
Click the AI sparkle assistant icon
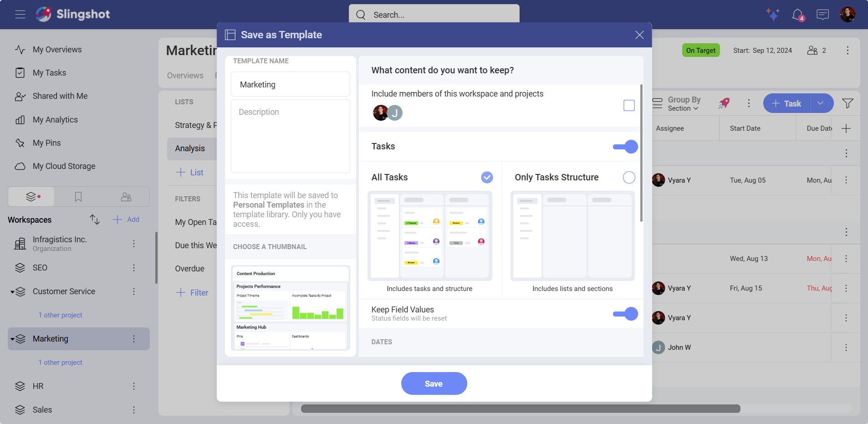(773, 14)
